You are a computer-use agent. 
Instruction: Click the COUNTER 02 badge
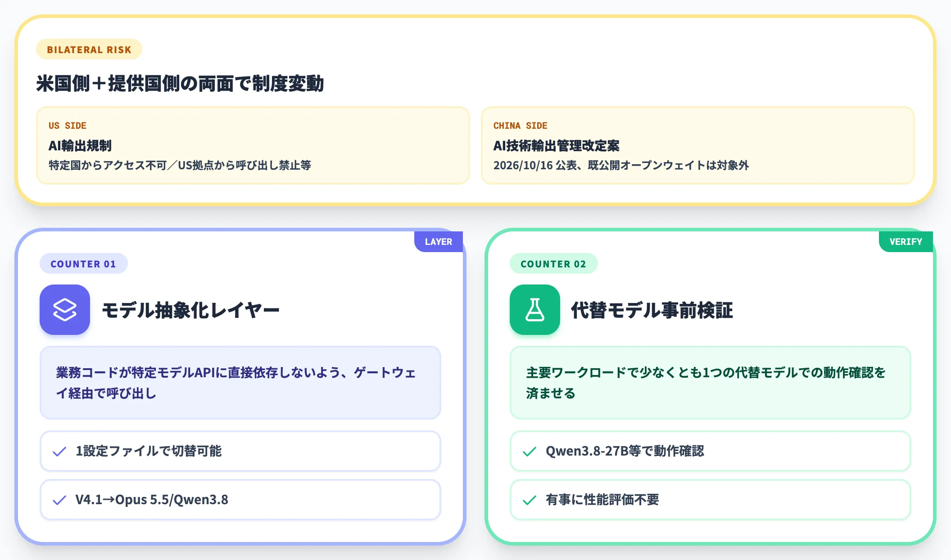553,264
